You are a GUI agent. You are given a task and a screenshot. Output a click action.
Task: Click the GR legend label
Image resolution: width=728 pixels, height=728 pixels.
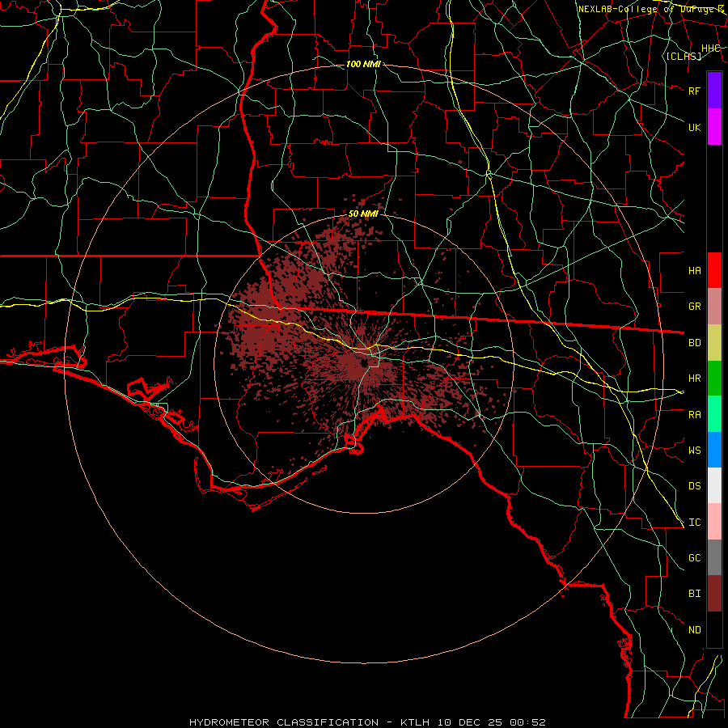694,307
